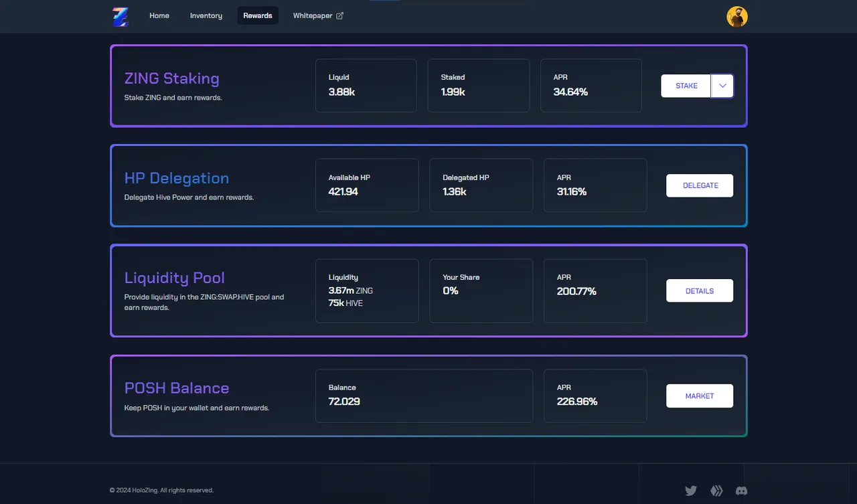Click the 2024 HoloZing copyright text

(161, 491)
